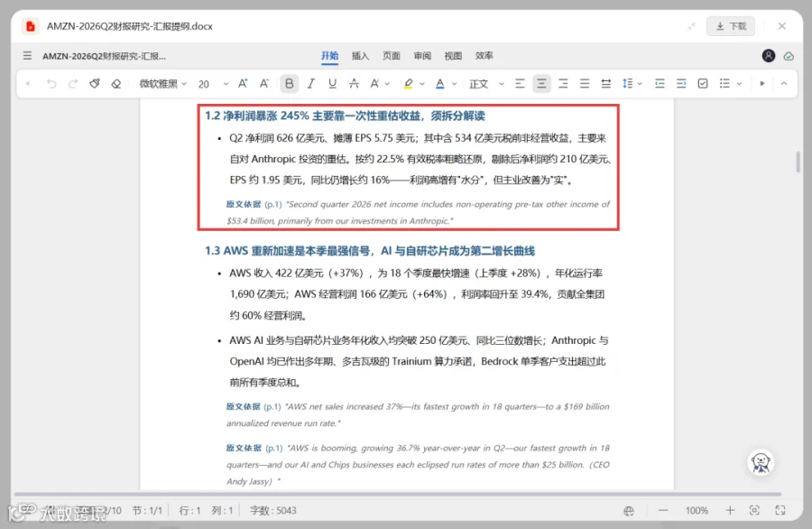
Task: Expand font color dropdown arrow
Action: (x=454, y=84)
